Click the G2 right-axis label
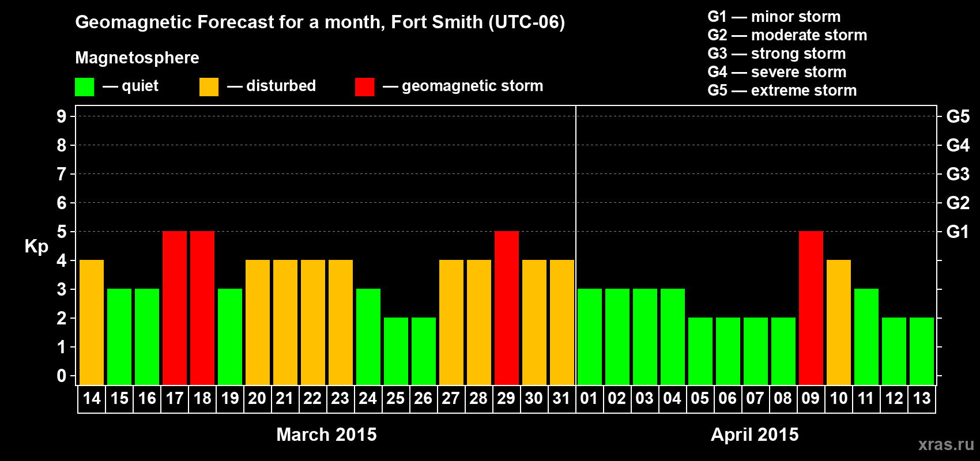The width and height of the screenshot is (980, 461). (x=958, y=203)
